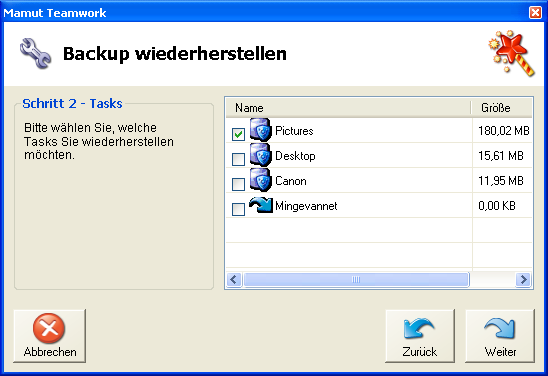Select the Desktop backup shield icon

point(260,155)
